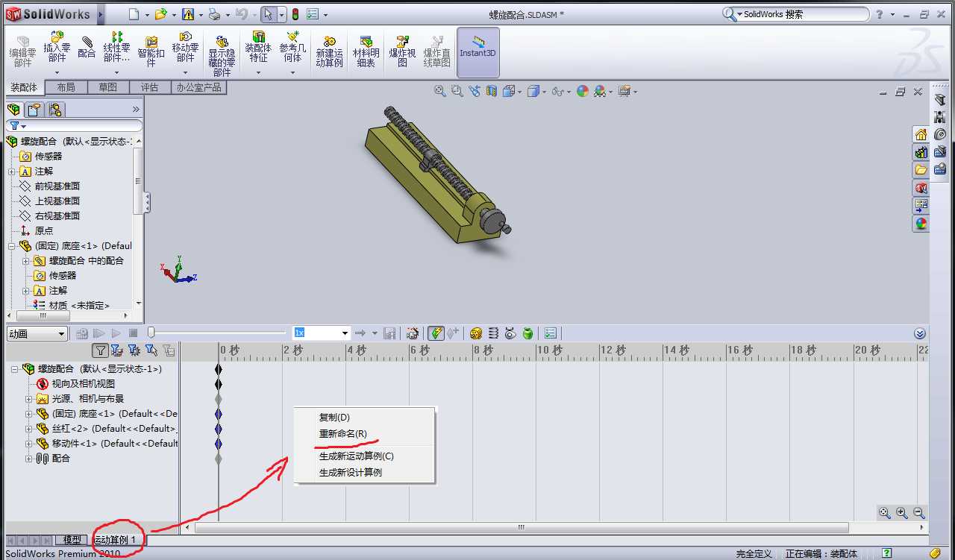Select the Mate (配合) tool
Viewport: 955px width, 560px height.
87,48
